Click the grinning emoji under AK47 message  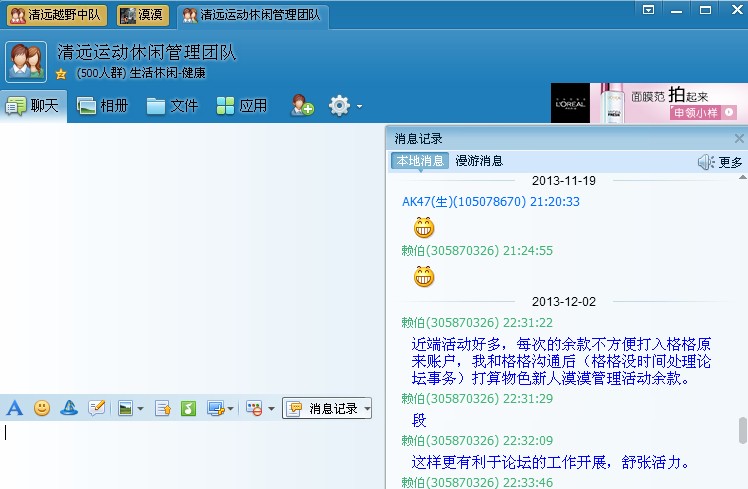tap(424, 228)
